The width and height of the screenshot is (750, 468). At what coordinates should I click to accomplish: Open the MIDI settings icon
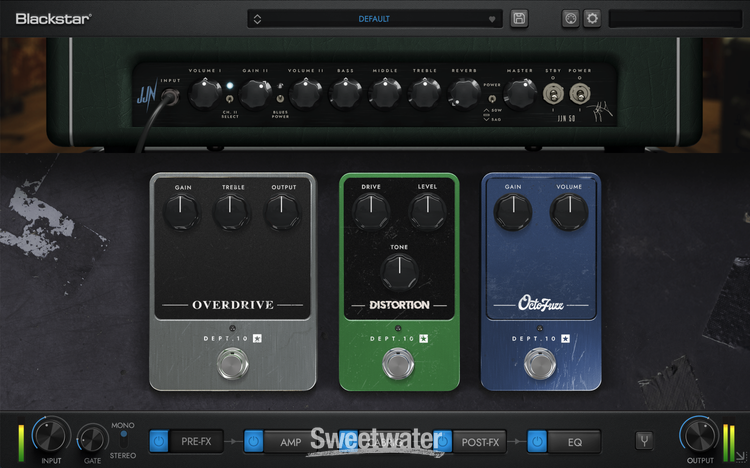(x=570, y=19)
